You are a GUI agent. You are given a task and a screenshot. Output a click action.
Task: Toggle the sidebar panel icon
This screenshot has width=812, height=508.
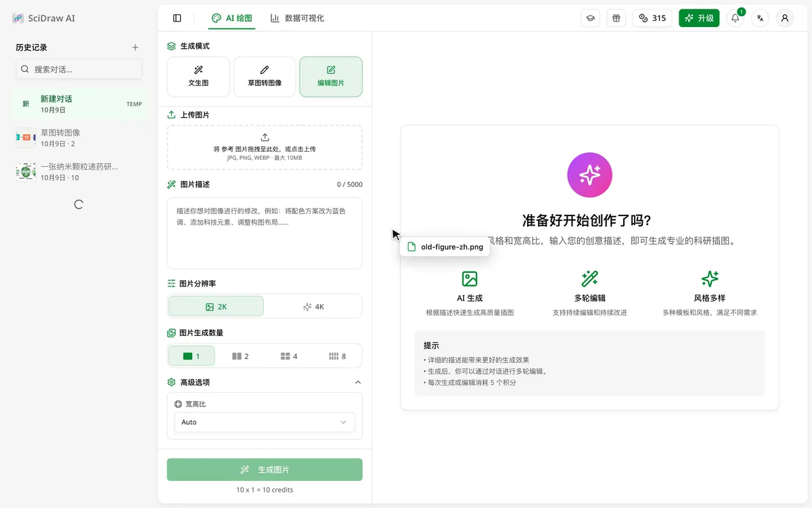177,18
